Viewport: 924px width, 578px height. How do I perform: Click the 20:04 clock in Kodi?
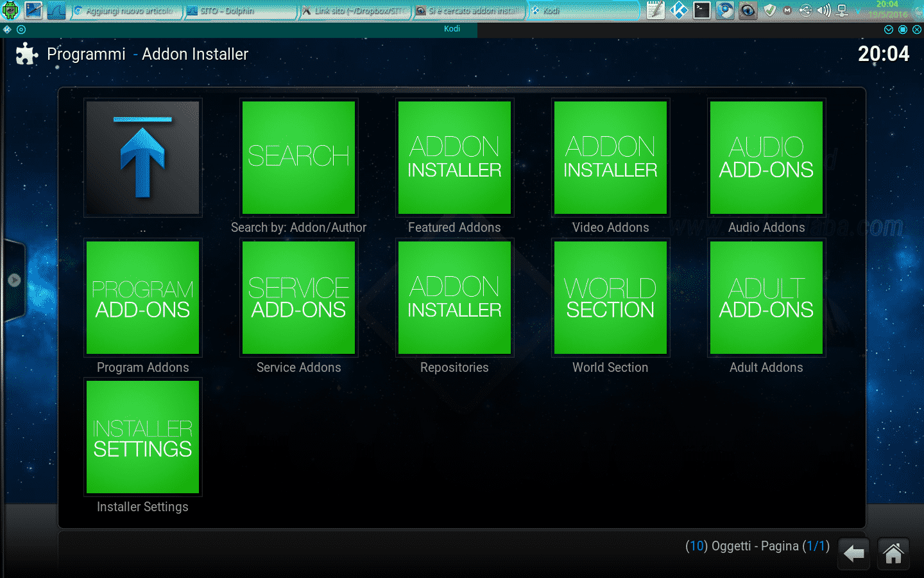pos(884,53)
